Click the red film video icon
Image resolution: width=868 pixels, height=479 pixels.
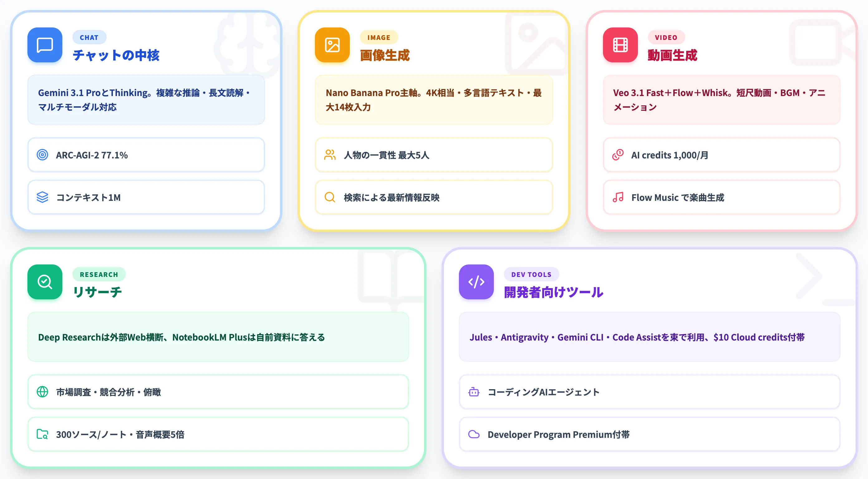(x=620, y=45)
